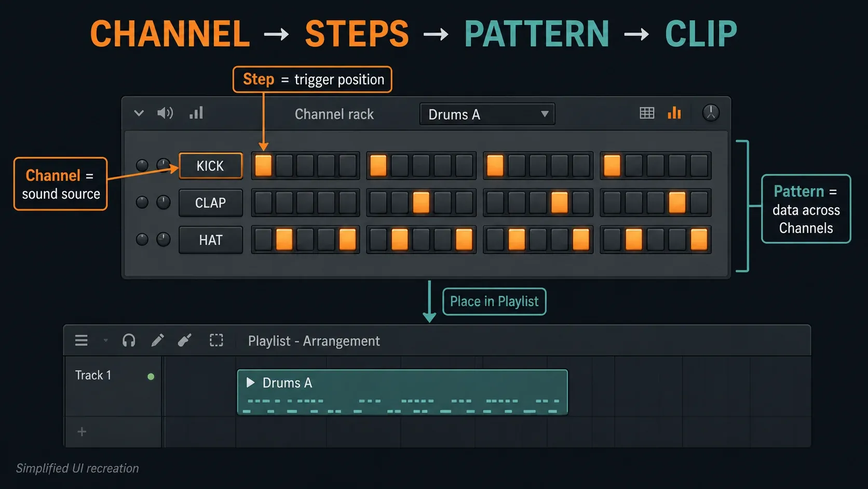The width and height of the screenshot is (868, 489).
Task: Click the larger right knob on the CLAP row
Action: click(164, 202)
